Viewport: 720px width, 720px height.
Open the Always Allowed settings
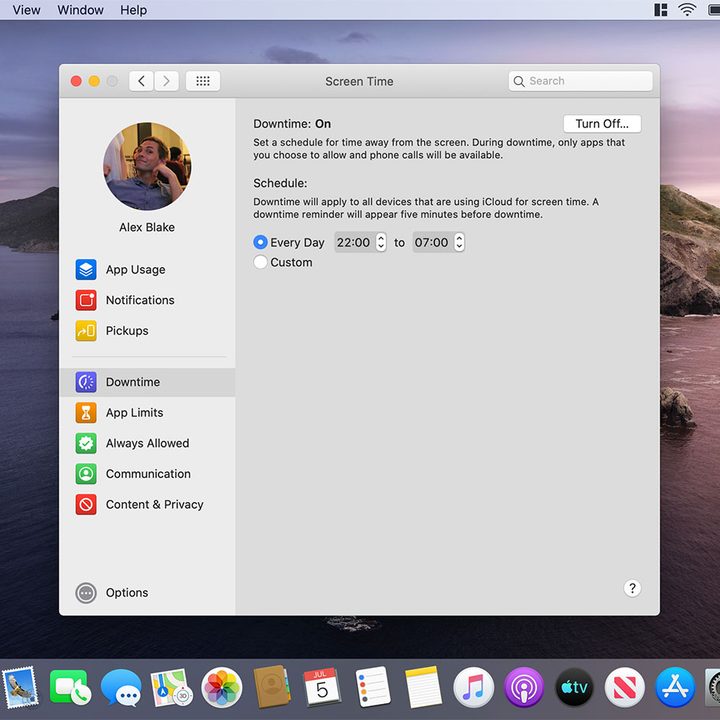147,443
